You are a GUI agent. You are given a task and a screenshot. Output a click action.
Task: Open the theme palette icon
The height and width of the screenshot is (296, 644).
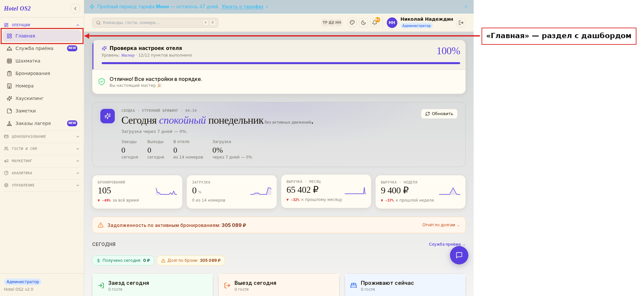click(352, 23)
